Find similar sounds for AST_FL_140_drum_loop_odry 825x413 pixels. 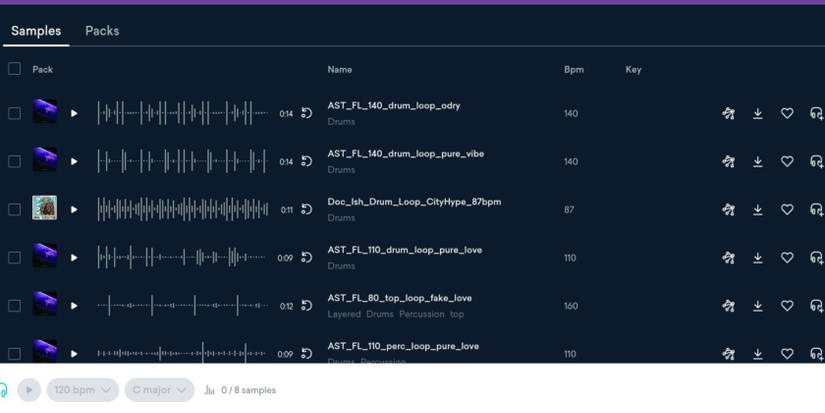point(728,113)
